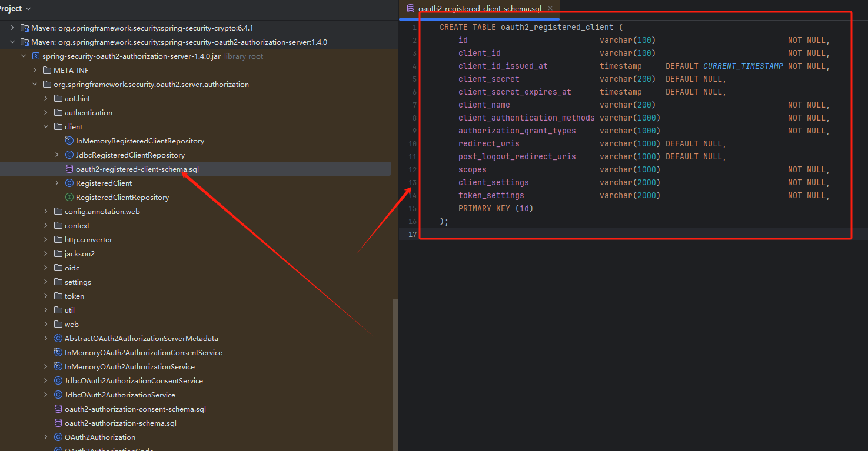
Task: Select the oauth2-registered-client-schema.sql editor tab
Action: 479,9
